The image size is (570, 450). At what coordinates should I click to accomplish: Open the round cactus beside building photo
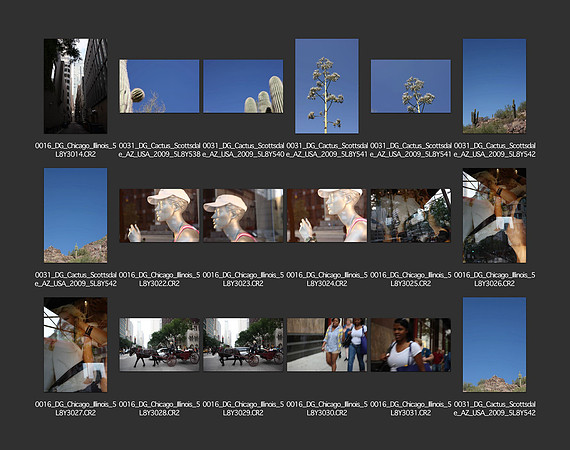[159, 86]
